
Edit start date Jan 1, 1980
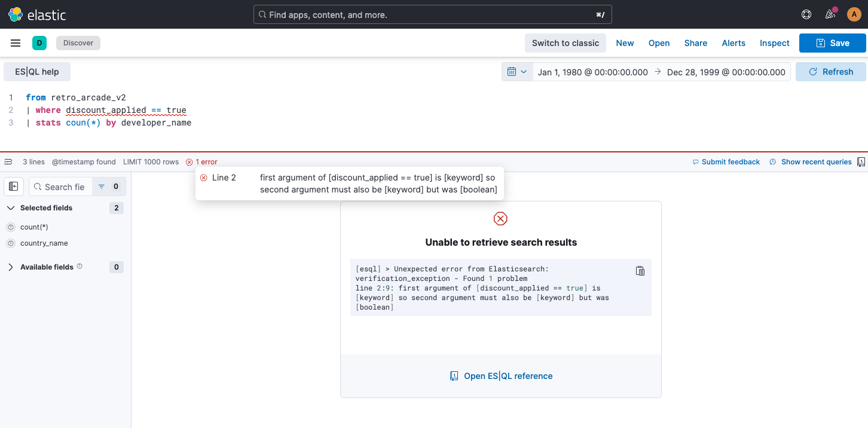[x=592, y=72]
